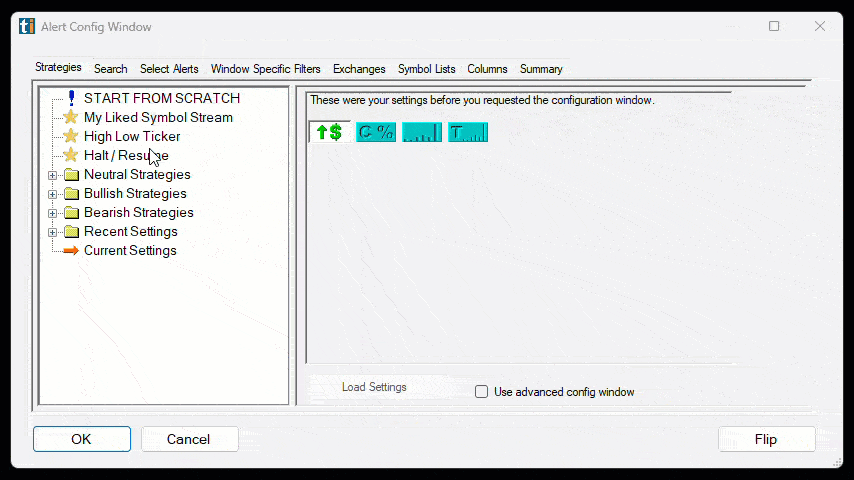Switch to the Strategies tab
The image size is (854, 480).
(x=58, y=67)
